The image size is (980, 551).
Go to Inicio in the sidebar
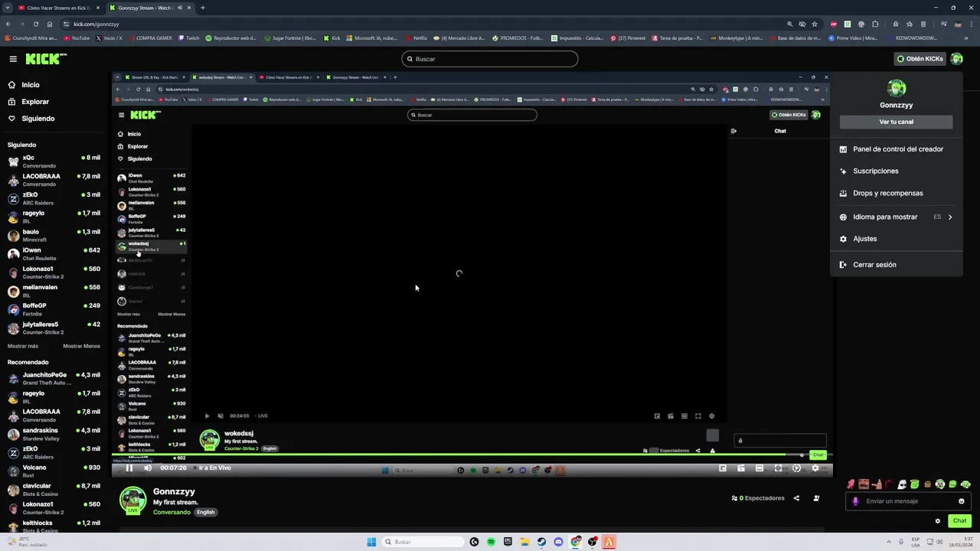point(31,85)
